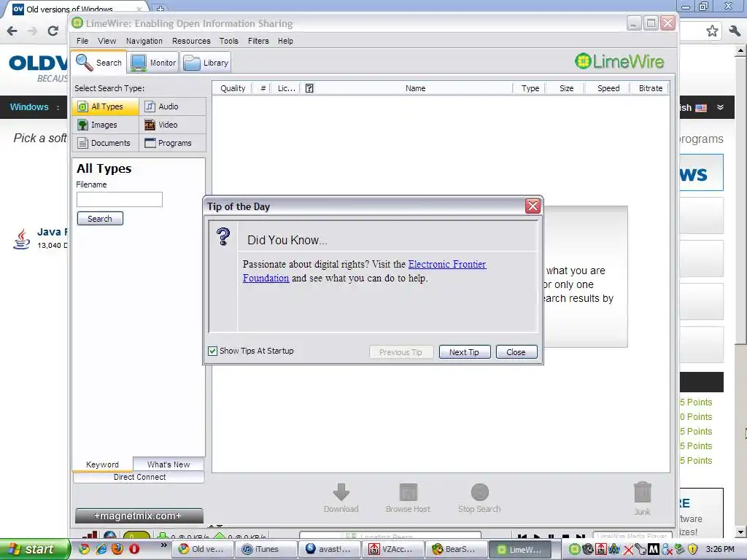Click the # column header
This screenshot has width=747, height=560.
263,88
